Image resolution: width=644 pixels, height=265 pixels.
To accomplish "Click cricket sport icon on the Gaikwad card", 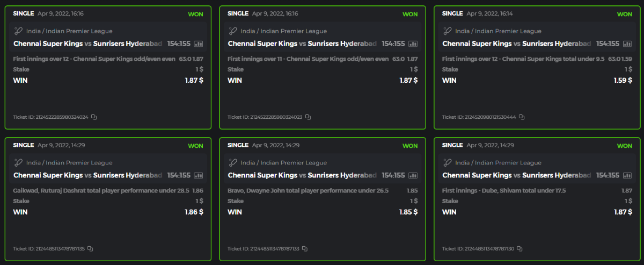I will click(x=18, y=163).
